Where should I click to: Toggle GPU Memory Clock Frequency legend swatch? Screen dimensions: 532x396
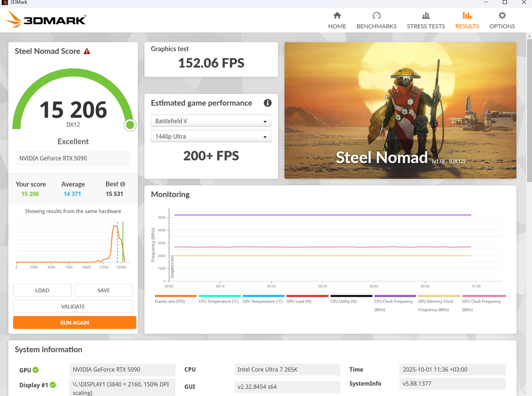(x=439, y=296)
